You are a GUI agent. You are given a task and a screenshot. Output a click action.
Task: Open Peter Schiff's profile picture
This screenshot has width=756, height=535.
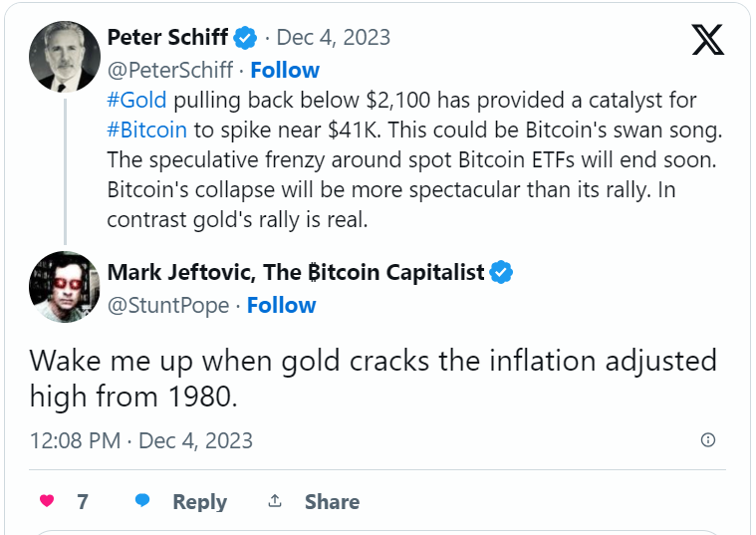click(65, 57)
